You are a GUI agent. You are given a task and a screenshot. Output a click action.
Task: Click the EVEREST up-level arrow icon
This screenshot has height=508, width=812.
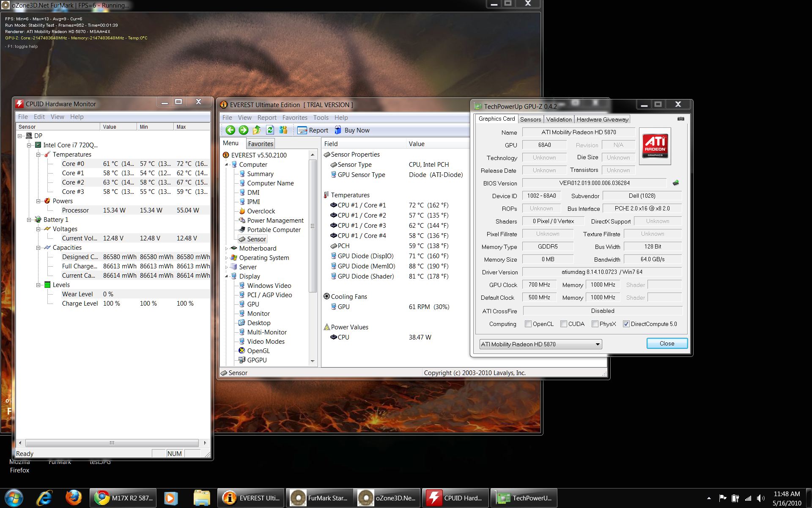257,130
